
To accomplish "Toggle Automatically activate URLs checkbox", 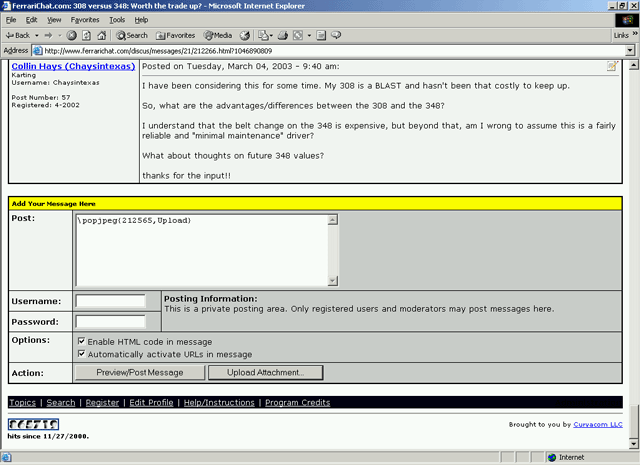I will (82, 354).
